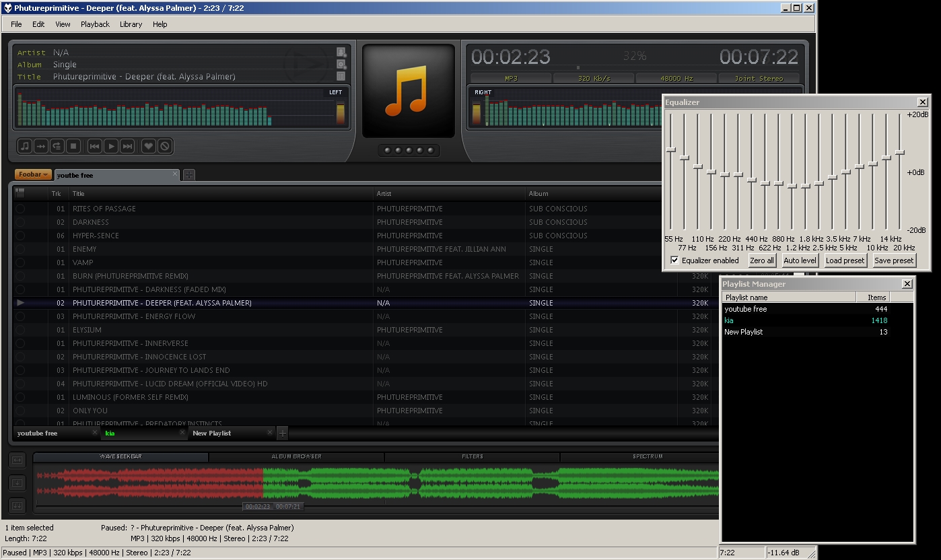Viewport: 941px width, 560px height.
Task: Skip to the next track
Action: pyautogui.click(x=127, y=146)
